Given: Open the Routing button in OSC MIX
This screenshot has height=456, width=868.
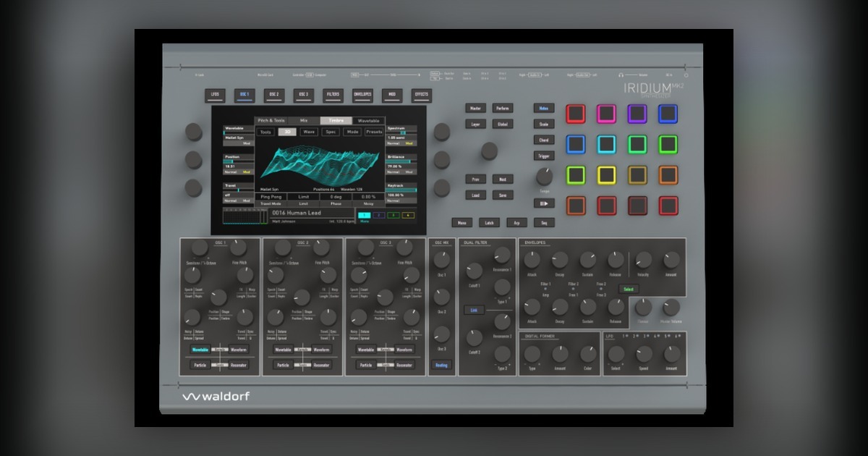Looking at the screenshot, I should pyautogui.click(x=441, y=366).
